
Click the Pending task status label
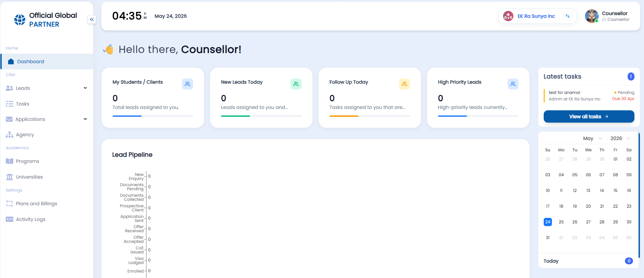pyautogui.click(x=624, y=93)
